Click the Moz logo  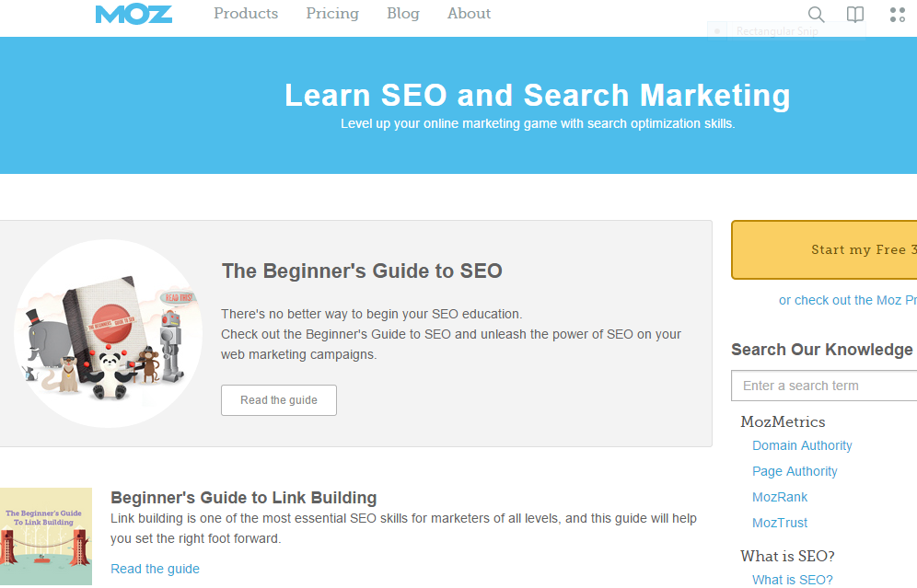pyautogui.click(x=133, y=15)
